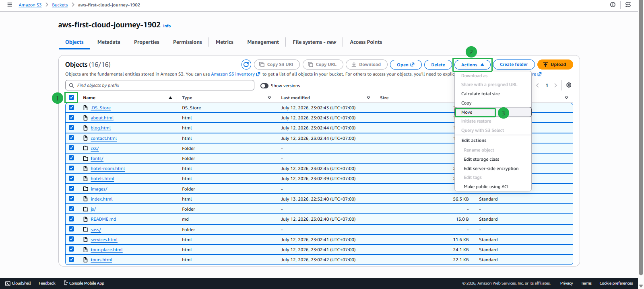Image resolution: width=644 pixels, height=289 pixels.
Task: Click the Open button
Action: pos(406,65)
